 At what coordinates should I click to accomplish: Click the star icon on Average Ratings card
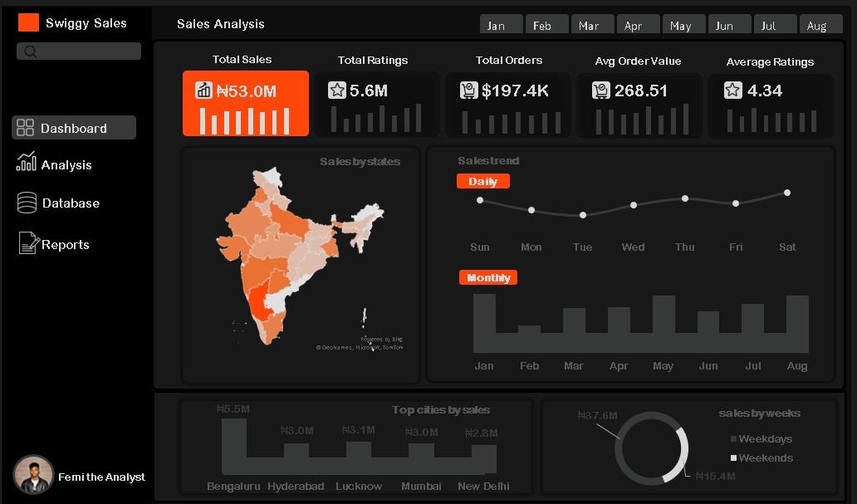(x=735, y=88)
